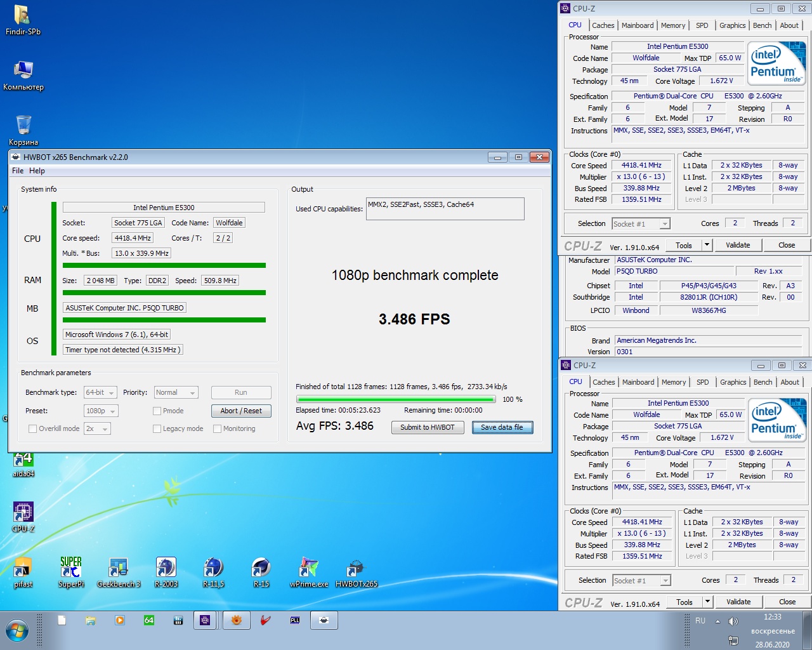
Task: Expand Tools arrow in lower CPU-Z
Action: pyautogui.click(x=708, y=602)
